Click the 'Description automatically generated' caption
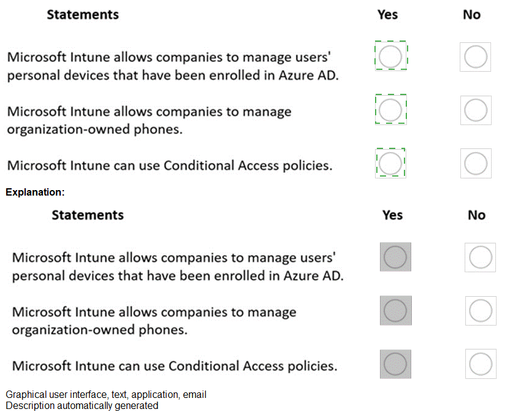The image size is (507, 420). (82, 405)
